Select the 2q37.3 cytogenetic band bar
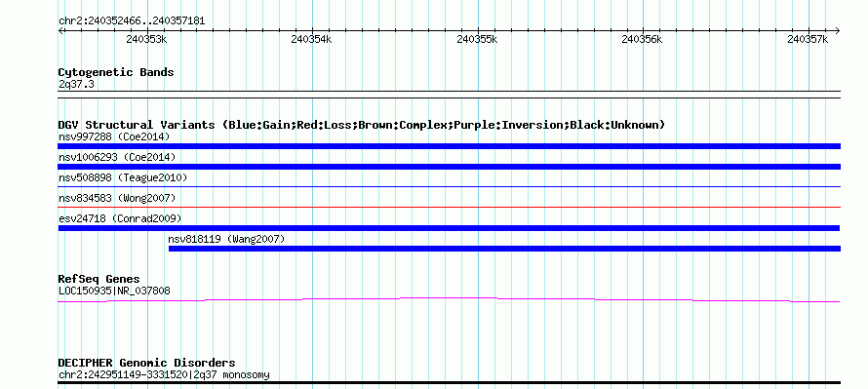This screenshot has height=389, width=868. (x=449, y=95)
